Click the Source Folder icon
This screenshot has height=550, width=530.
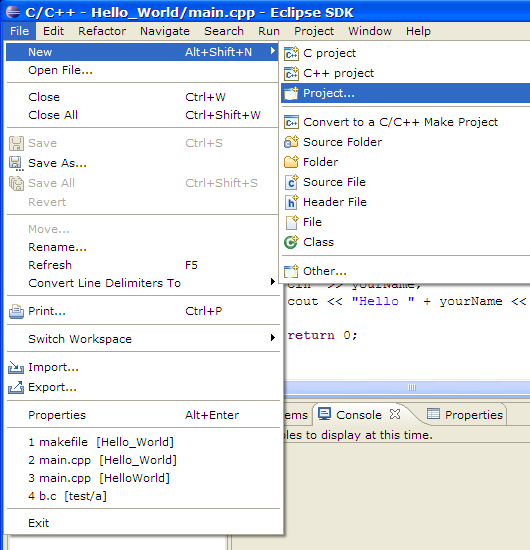[x=291, y=142]
